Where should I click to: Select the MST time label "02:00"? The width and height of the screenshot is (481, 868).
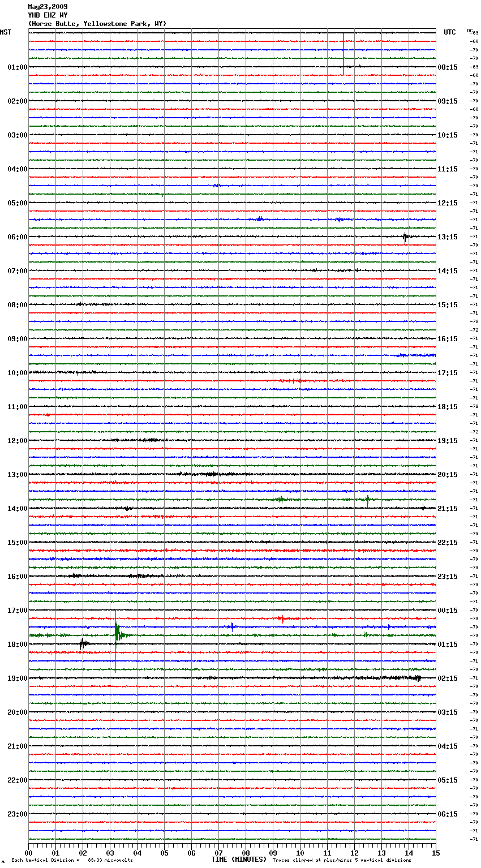click(18, 101)
